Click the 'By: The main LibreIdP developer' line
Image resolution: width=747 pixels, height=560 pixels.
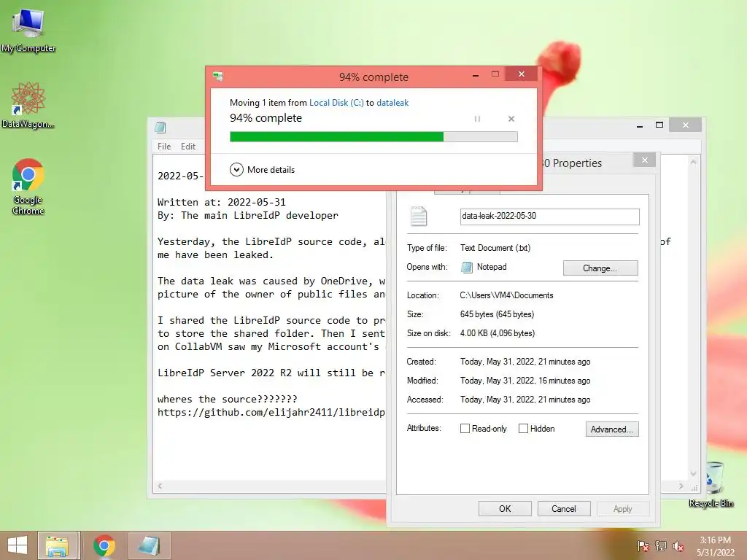tap(248, 216)
